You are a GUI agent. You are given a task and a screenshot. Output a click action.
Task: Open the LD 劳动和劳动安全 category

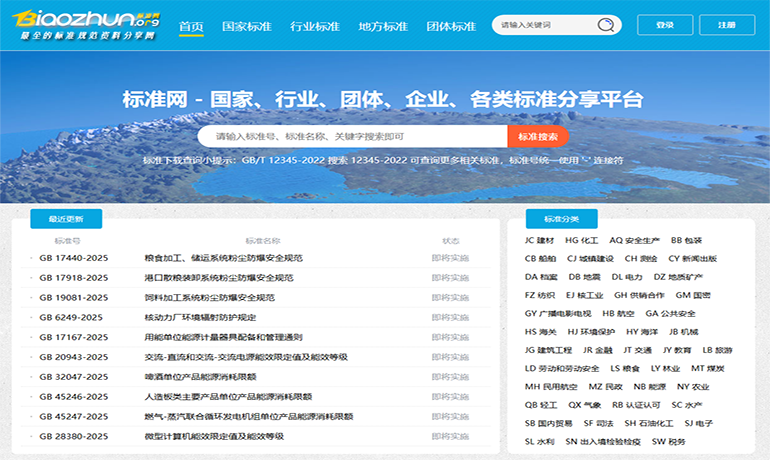pyautogui.click(x=562, y=369)
